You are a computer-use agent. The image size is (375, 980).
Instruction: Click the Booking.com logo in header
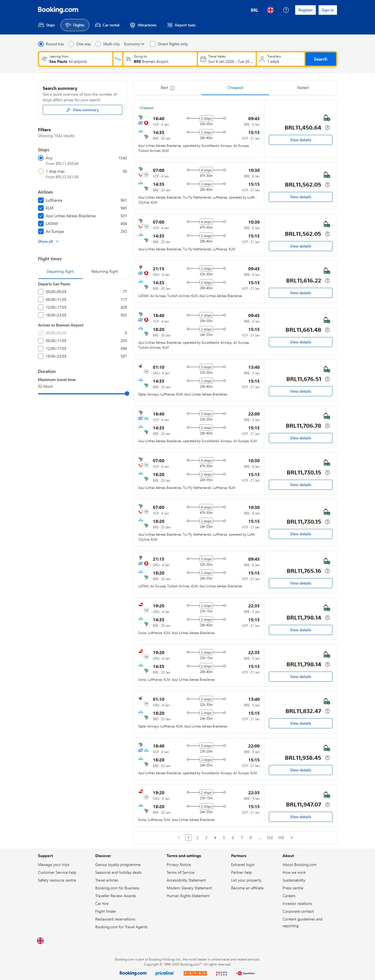pyautogui.click(x=58, y=10)
